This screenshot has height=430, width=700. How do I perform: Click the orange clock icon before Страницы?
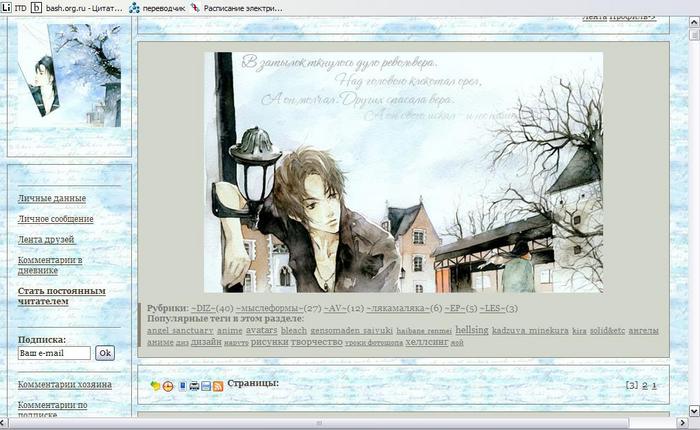pyautogui.click(x=168, y=386)
